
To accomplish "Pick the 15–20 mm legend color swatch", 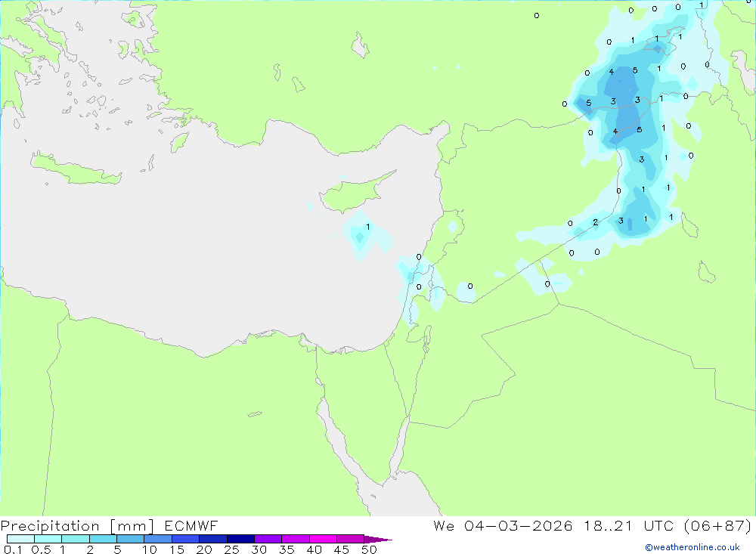I will click(186, 539).
